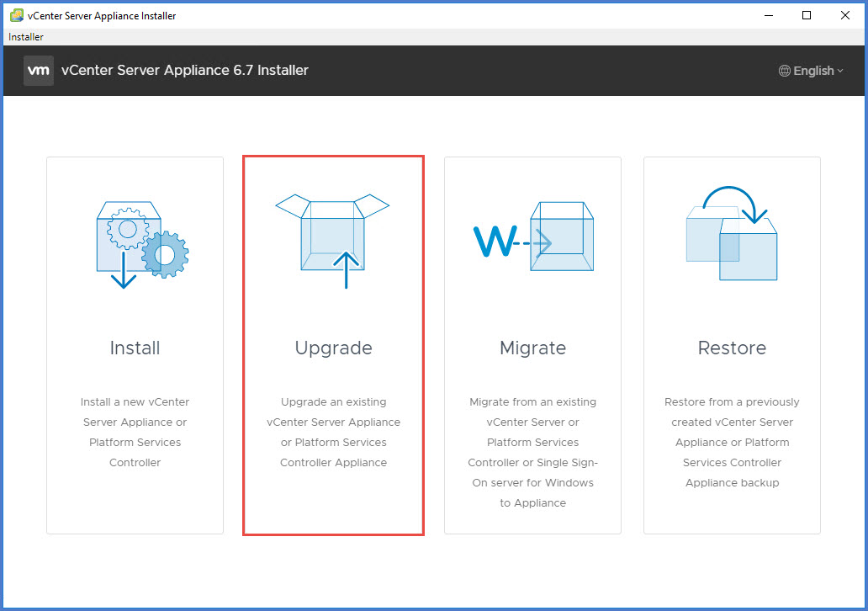Open the Installer menu
The width and height of the screenshot is (868, 611).
(26, 37)
